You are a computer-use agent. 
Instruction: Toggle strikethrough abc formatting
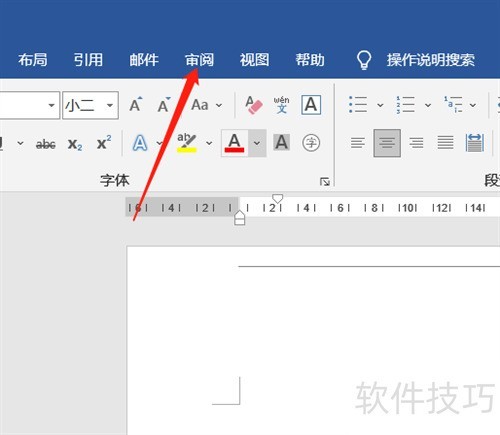[x=46, y=144]
